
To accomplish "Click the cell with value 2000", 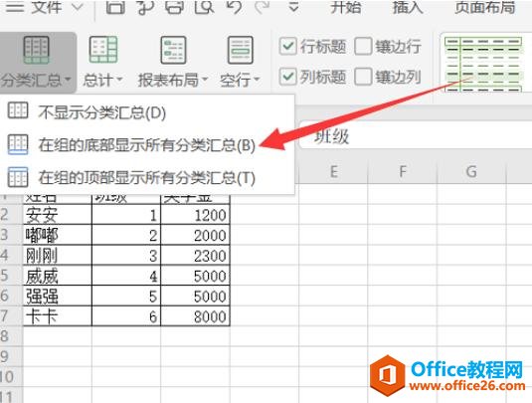I will (x=195, y=235).
